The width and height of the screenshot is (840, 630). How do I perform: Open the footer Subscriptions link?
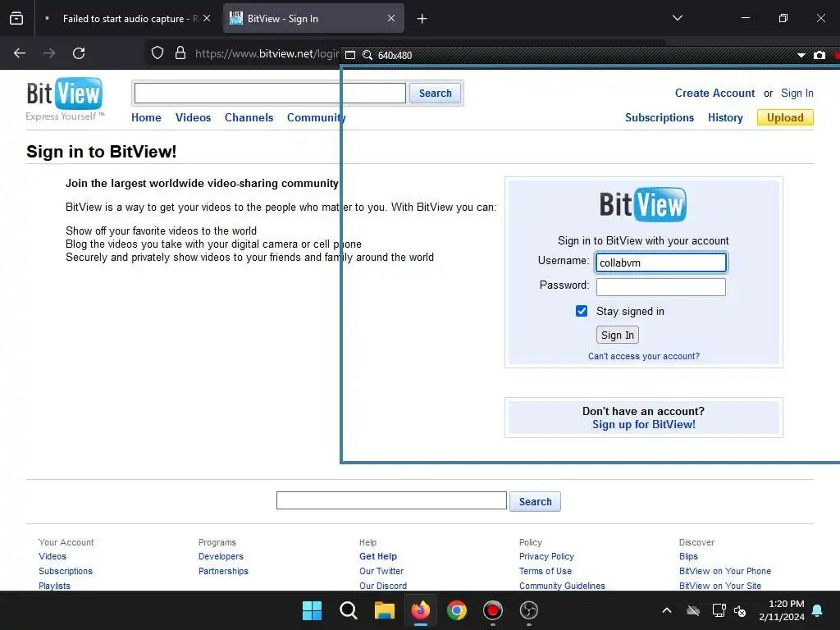[66, 571]
